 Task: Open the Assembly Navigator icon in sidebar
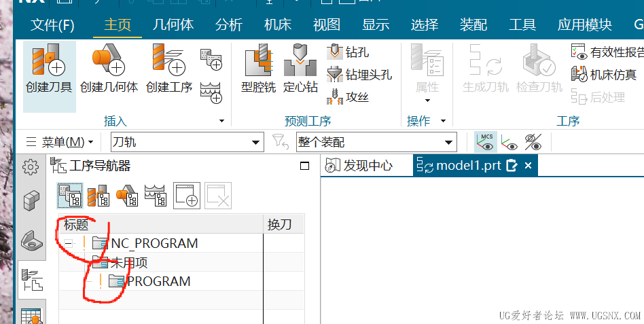32,240
